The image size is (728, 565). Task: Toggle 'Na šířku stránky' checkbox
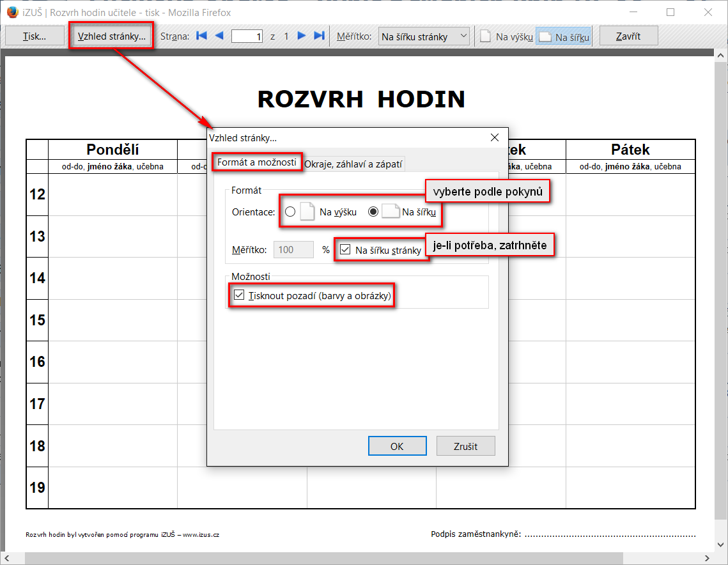point(345,250)
